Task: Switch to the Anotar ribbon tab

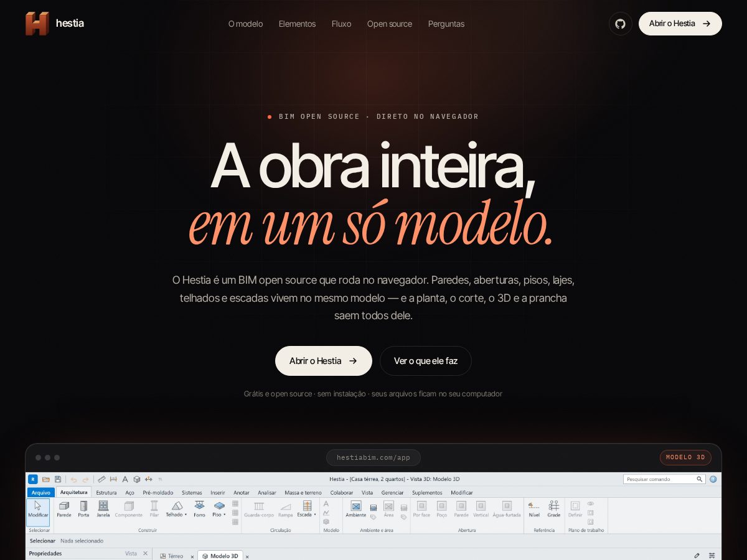Action: 242,492
